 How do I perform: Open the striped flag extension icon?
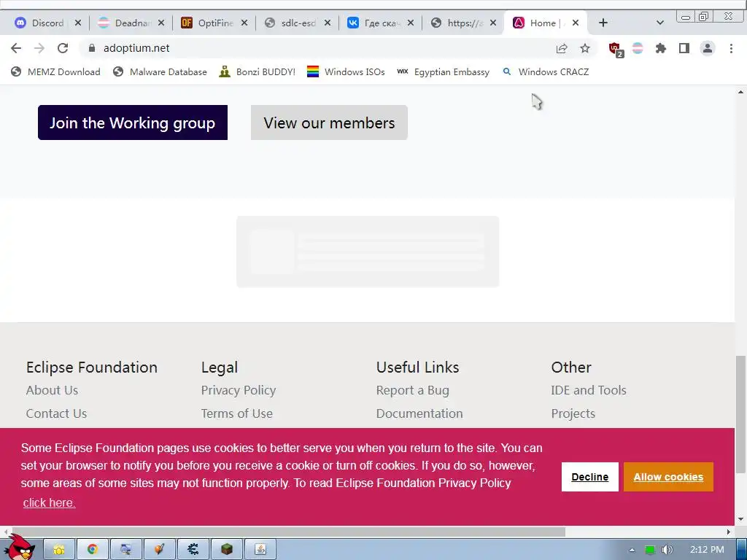(638, 48)
